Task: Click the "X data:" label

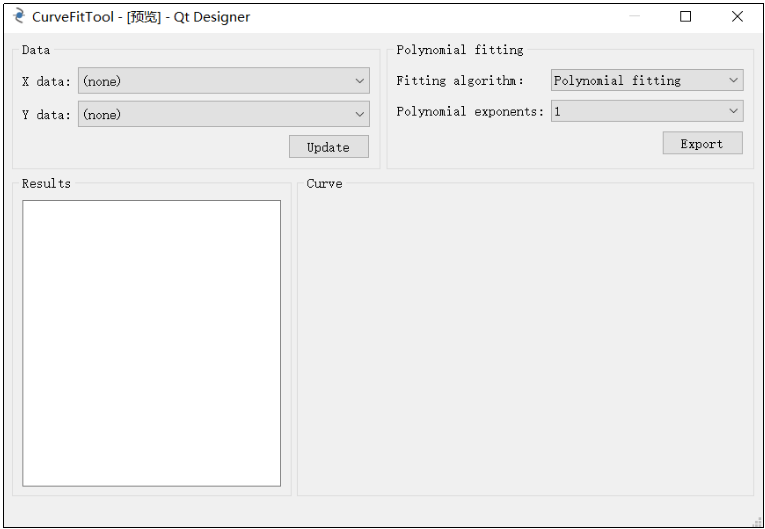Action: tap(46, 82)
